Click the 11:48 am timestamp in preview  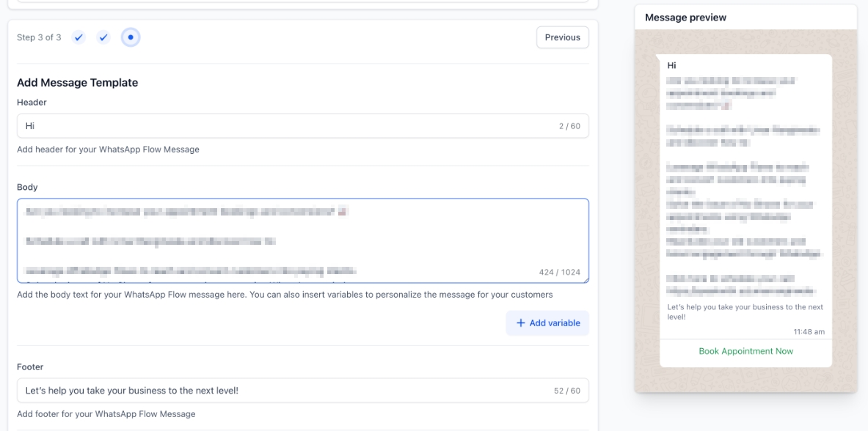809,332
